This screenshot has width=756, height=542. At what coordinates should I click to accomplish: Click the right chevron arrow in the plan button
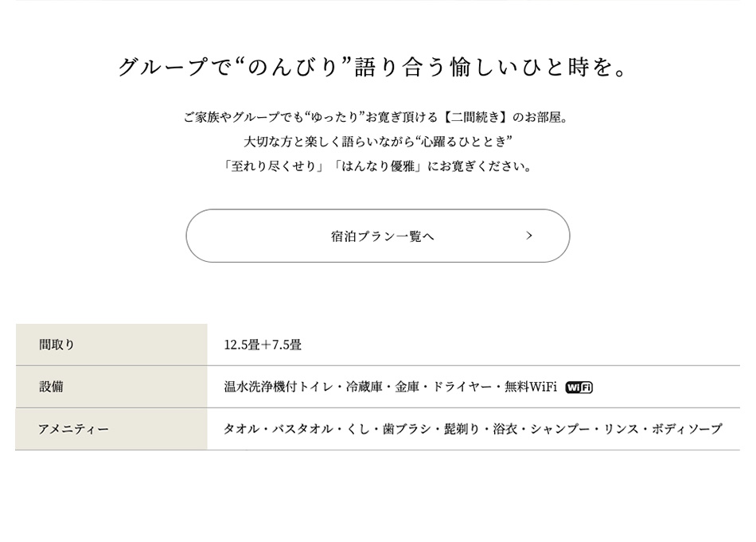[x=529, y=236]
